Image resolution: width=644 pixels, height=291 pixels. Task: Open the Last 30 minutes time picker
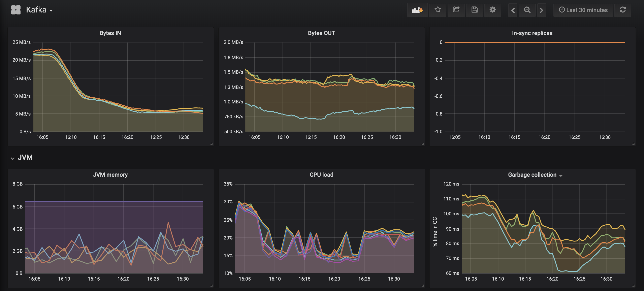[x=583, y=10]
